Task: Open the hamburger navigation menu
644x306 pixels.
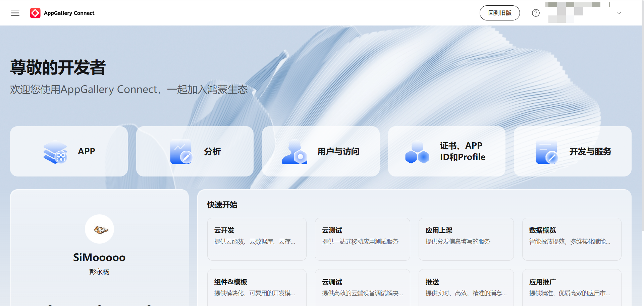Action: click(x=15, y=13)
